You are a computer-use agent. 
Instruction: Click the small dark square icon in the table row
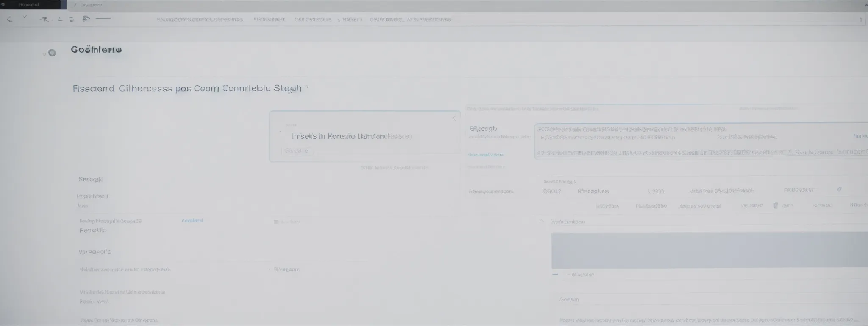775,206
